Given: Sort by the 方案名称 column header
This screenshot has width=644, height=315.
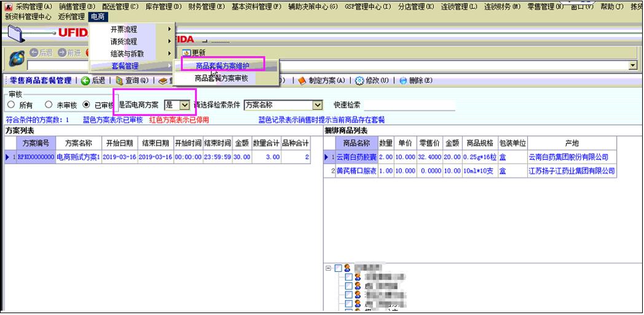Looking at the screenshot, I should (79, 143).
